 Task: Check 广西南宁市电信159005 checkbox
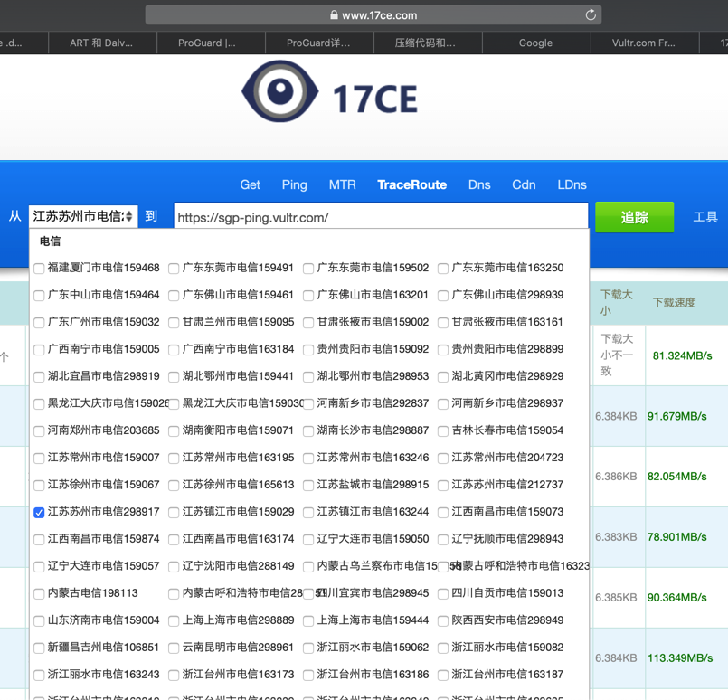(x=39, y=349)
